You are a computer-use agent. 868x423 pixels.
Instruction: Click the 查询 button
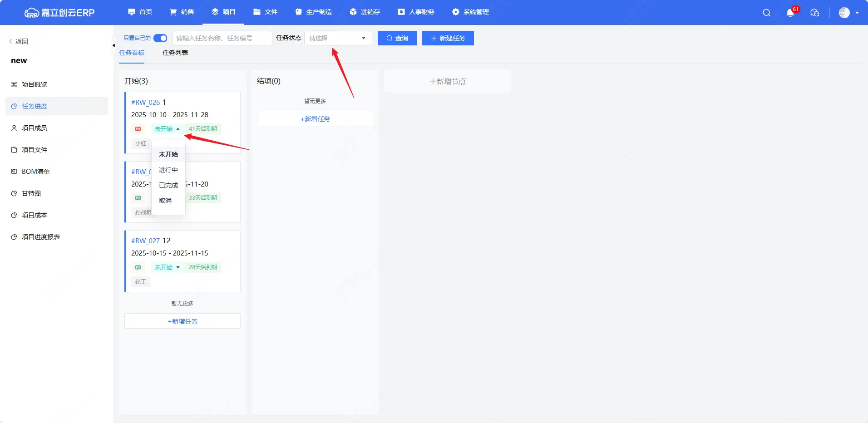pyautogui.click(x=397, y=38)
